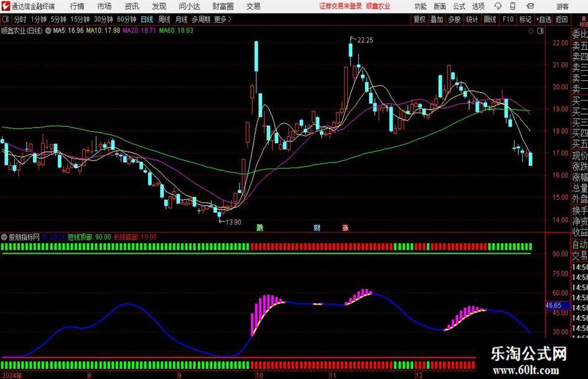Switch to 15分钟 period
Viewport: 588px width, 379px height.
tap(80, 19)
